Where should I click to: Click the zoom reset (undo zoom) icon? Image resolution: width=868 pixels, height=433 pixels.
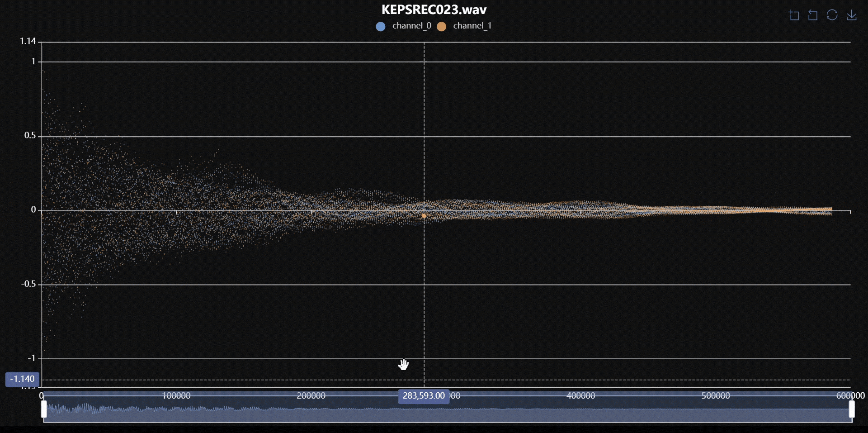click(813, 15)
